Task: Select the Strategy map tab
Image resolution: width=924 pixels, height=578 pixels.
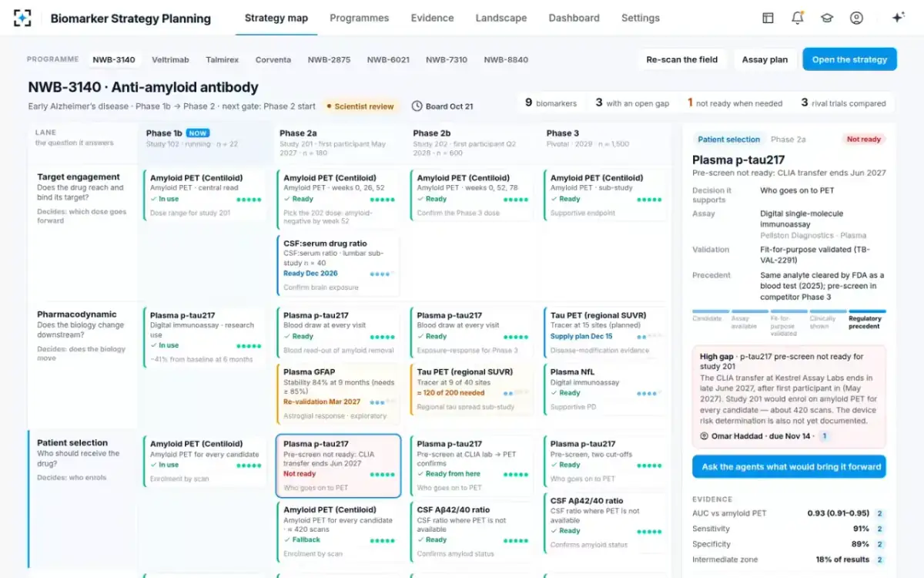Action: pyautogui.click(x=276, y=18)
